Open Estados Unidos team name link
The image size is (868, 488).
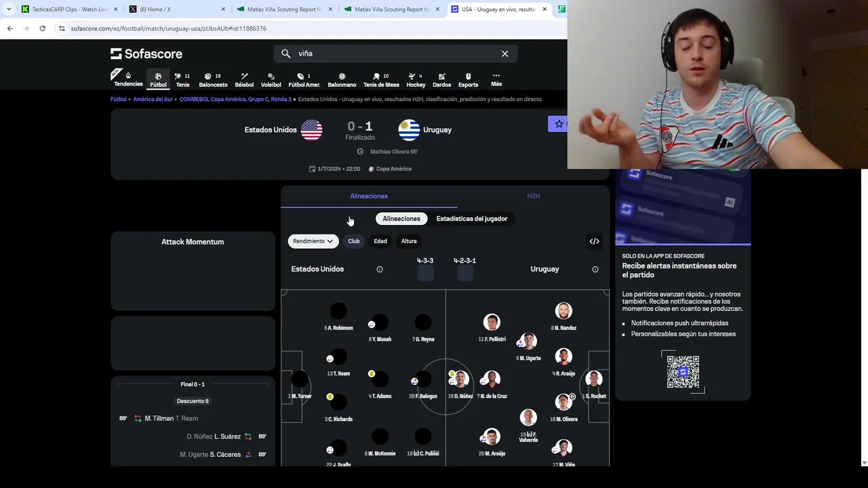(x=271, y=129)
